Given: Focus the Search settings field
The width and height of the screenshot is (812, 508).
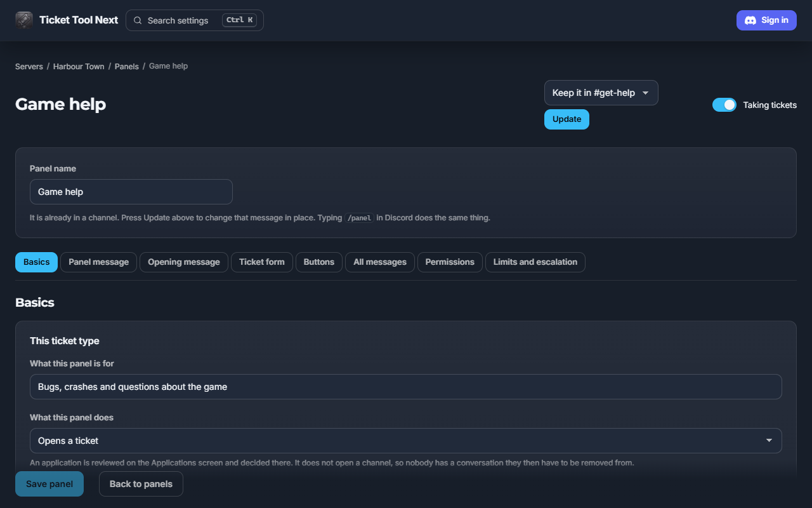Looking at the screenshot, I should click(x=195, y=20).
